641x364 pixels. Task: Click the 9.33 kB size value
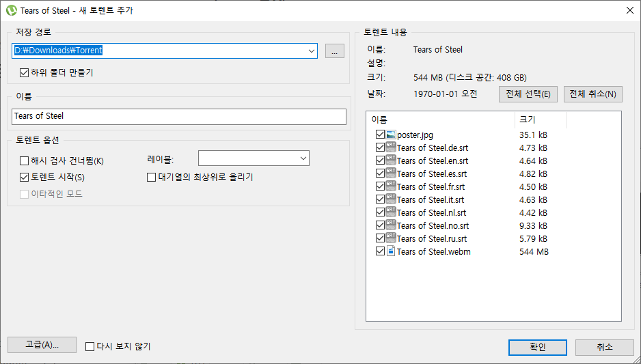[533, 226]
